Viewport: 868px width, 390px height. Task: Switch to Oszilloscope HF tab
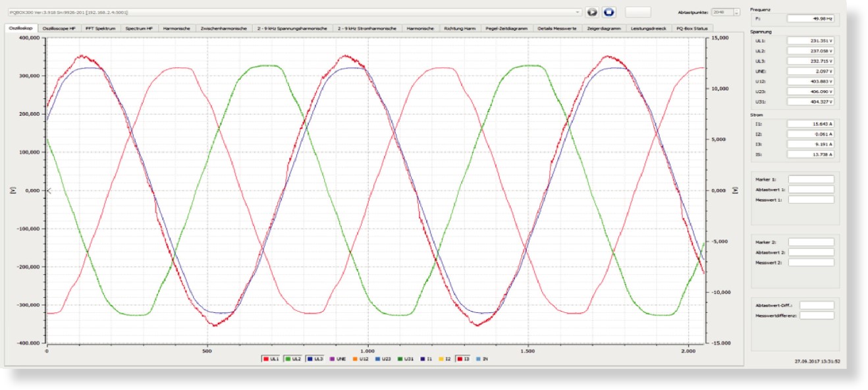[59, 28]
